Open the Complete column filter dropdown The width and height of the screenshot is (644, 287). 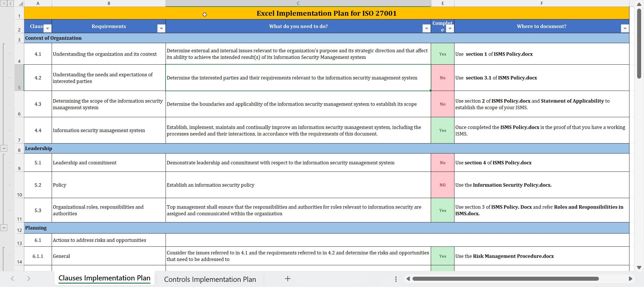(450, 29)
